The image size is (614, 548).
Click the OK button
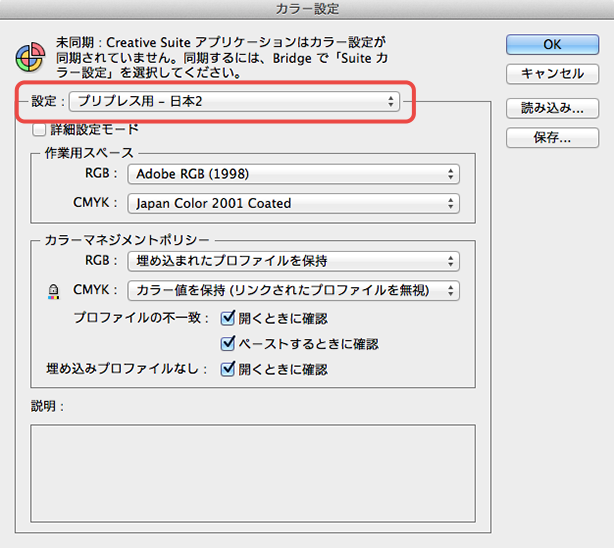[x=552, y=44]
